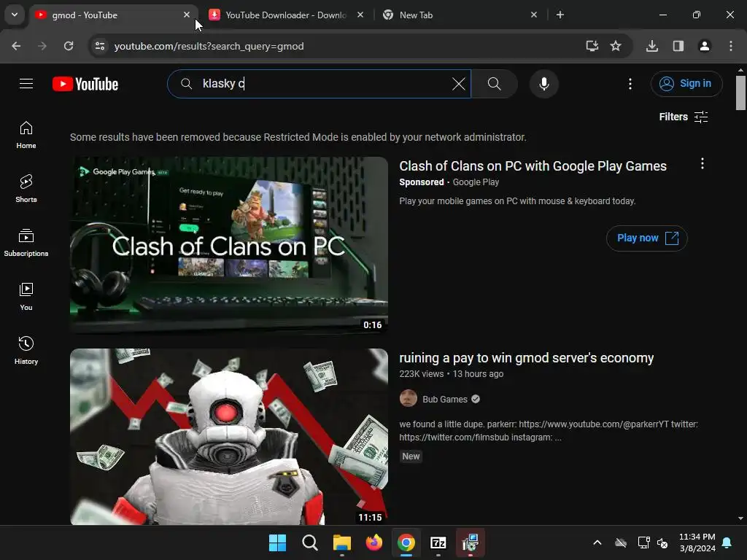747x560 pixels.
Task: Start voice search with microphone
Action: pyautogui.click(x=543, y=84)
